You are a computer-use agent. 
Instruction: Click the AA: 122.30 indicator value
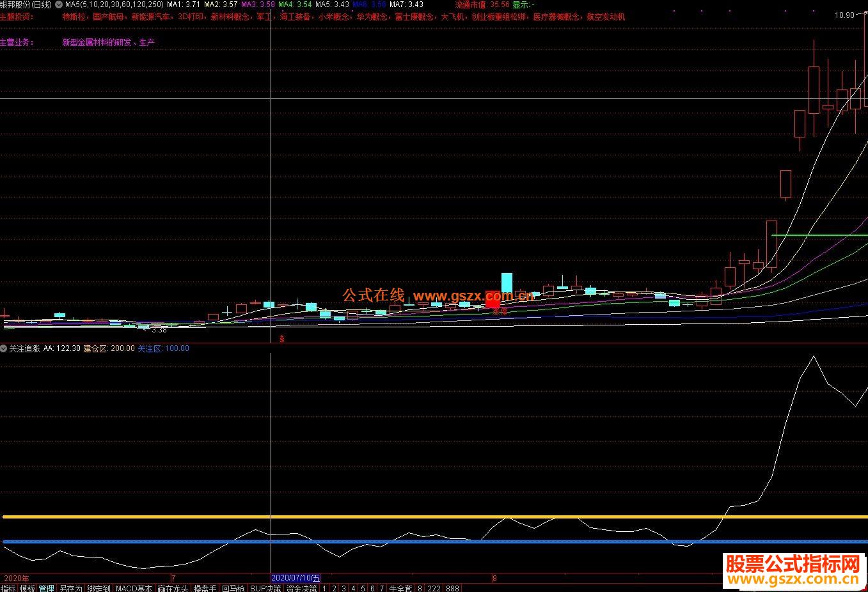coord(61,348)
